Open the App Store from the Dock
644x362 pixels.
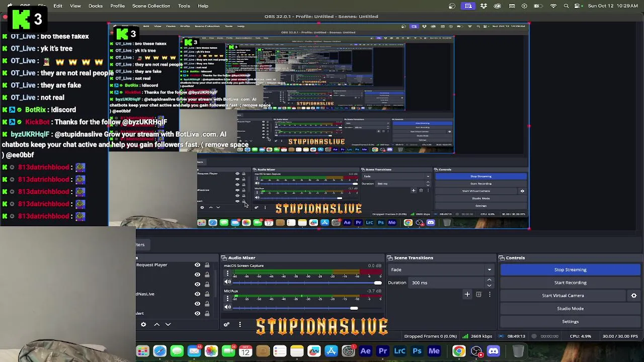click(x=331, y=351)
